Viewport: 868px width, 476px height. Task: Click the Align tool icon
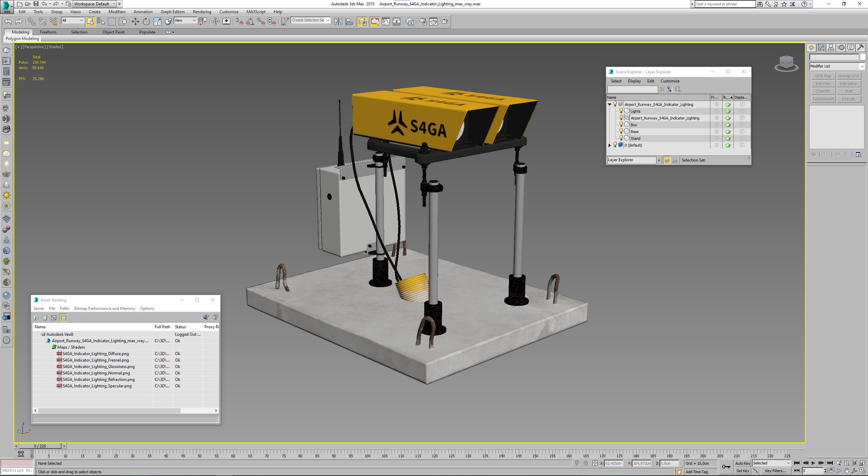[x=349, y=22]
